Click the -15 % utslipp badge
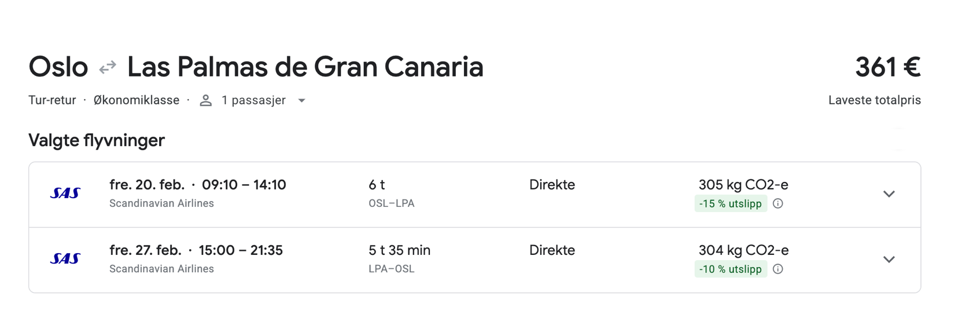The width and height of the screenshot is (980, 336). (730, 204)
